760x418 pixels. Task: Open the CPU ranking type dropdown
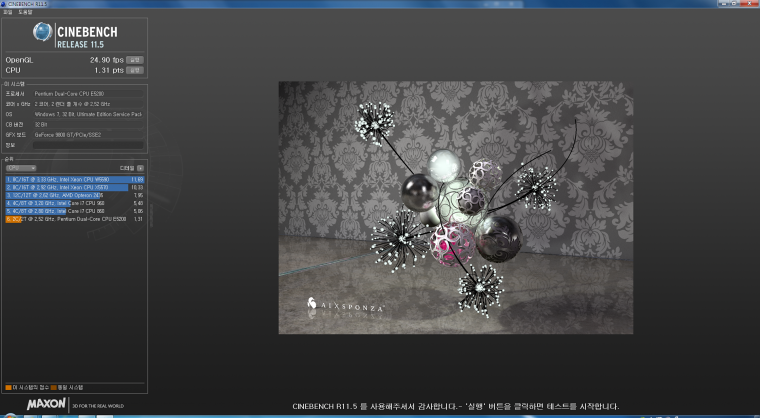pos(21,168)
